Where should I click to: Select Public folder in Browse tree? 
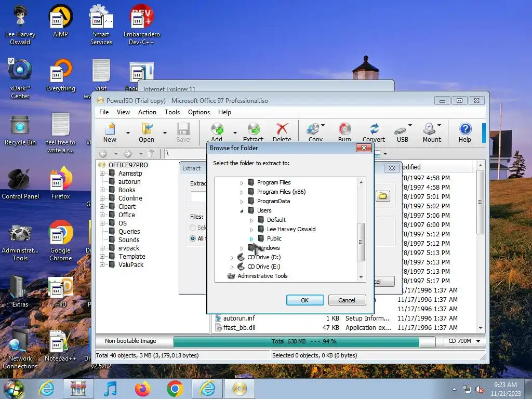(274, 238)
